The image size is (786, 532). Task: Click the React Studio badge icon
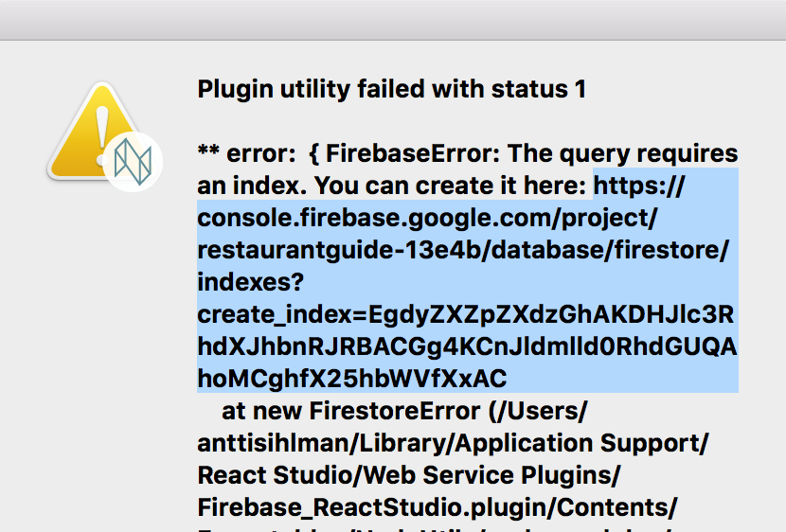point(133,163)
